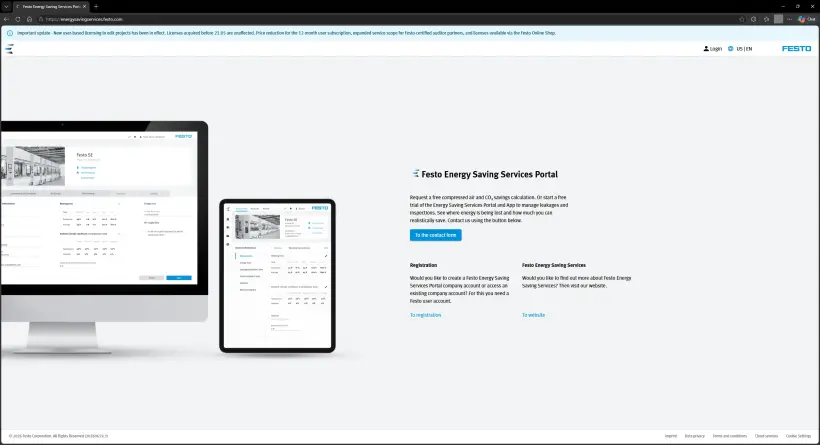Click the desktop monitor mockup image
Viewport: 820px width, 445px height.
(104, 238)
